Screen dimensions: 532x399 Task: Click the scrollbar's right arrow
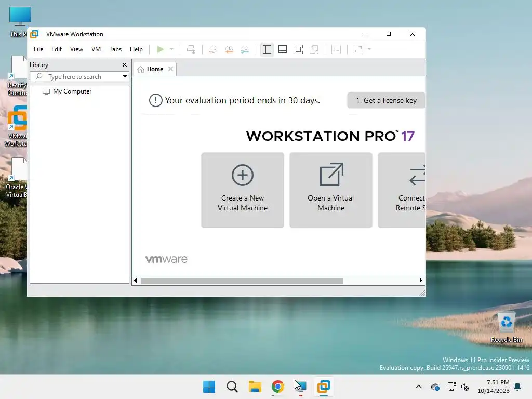point(421,281)
